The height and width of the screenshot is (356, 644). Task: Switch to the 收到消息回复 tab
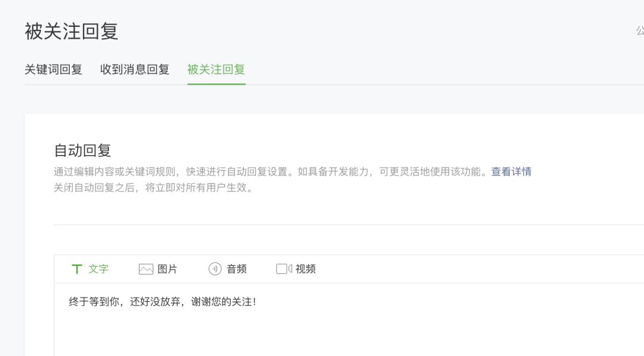135,69
